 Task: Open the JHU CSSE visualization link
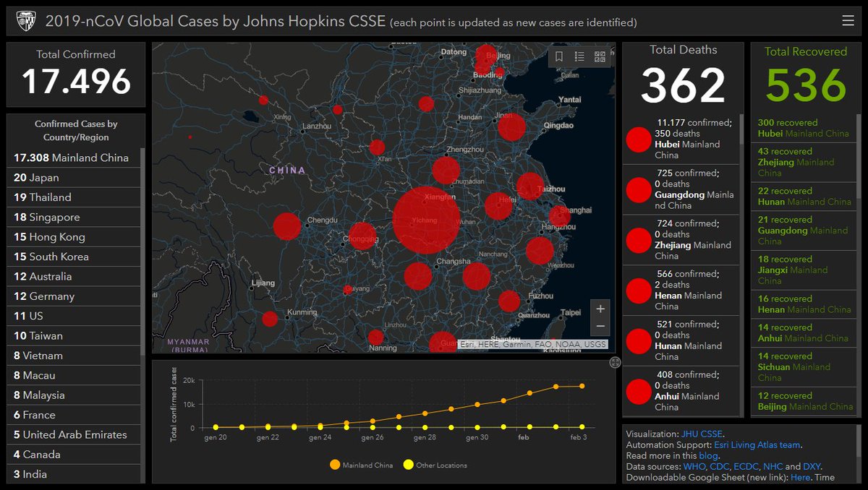pos(700,434)
